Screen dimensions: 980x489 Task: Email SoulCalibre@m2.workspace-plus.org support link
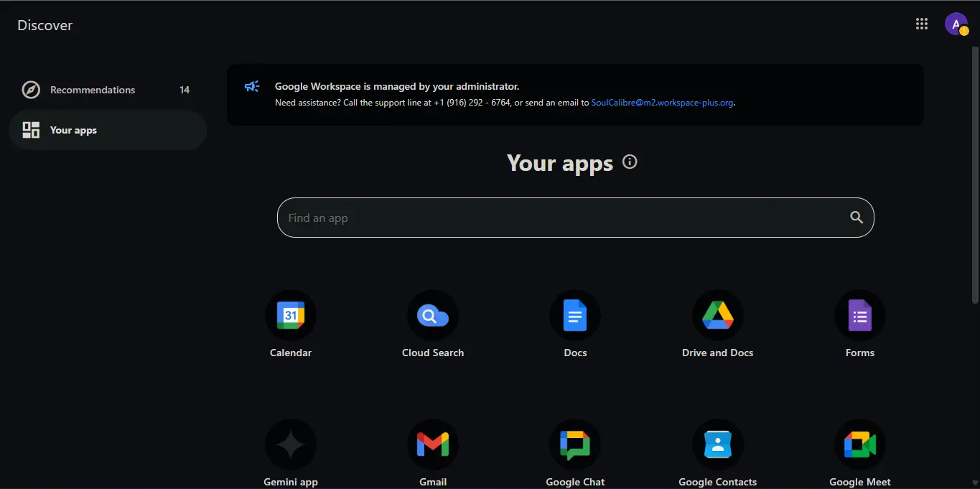point(662,103)
